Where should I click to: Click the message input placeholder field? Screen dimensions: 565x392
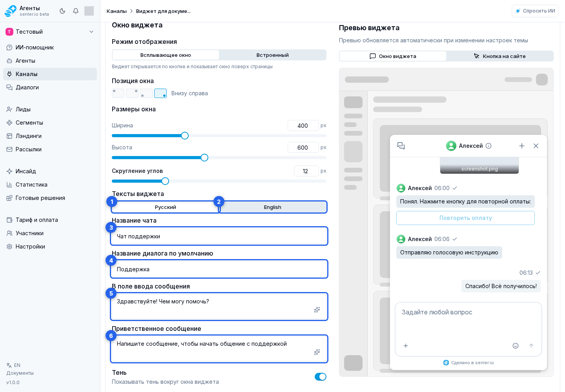pyautogui.click(x=219, y=307)
